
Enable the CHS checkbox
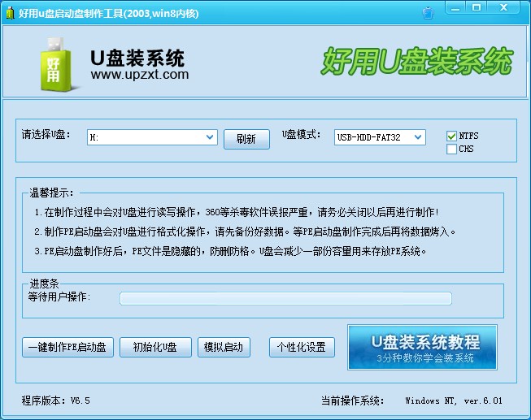tap(452, 149)
